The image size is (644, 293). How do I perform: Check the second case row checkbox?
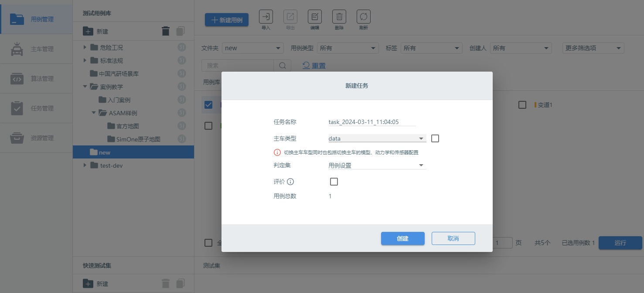click(x=208, y=126)
